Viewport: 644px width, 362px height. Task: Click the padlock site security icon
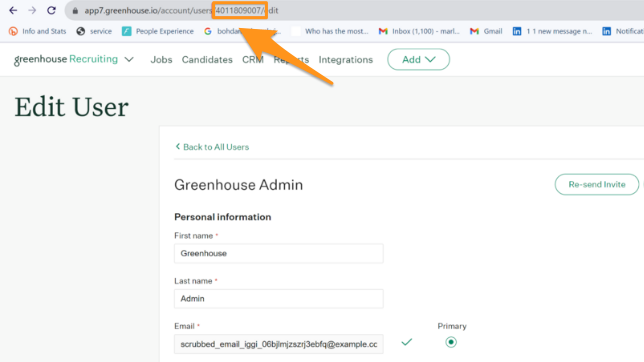click(75, 11)
